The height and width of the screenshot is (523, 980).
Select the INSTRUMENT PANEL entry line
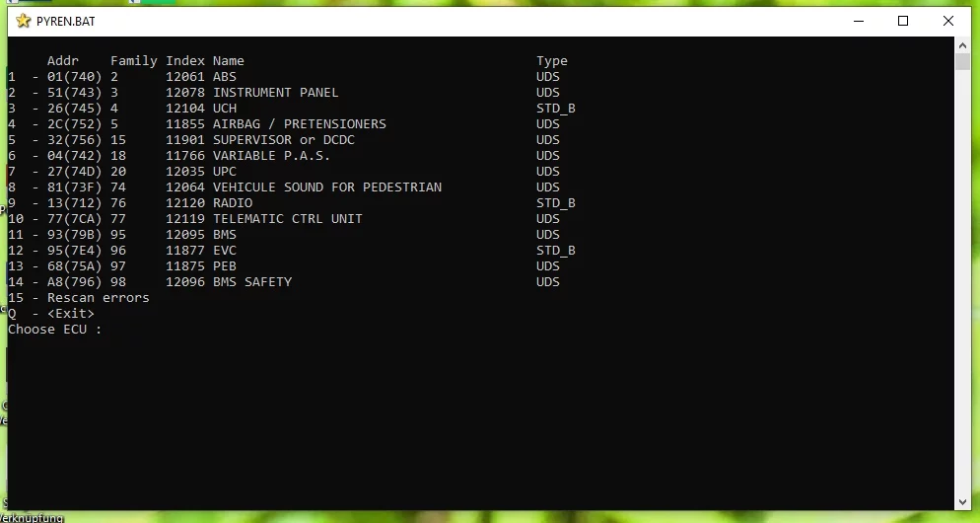tap(275, 93)
